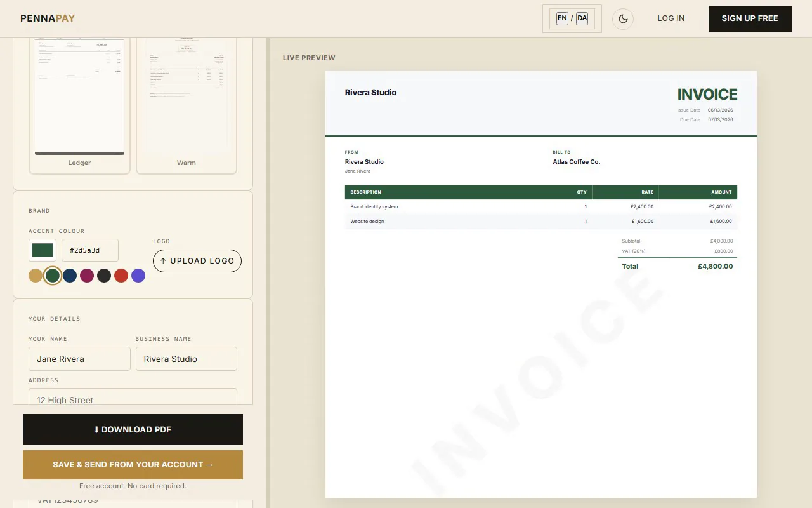Click the LIVE PREVIEW label
812x508 pixels.
point(309,58)
